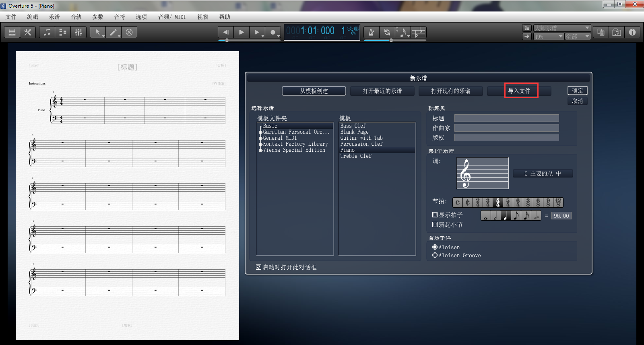Image resolution: width=644 pixels, height=345 pixels.
Task: Click the info icon in toolbar
Action: [632, 32]
